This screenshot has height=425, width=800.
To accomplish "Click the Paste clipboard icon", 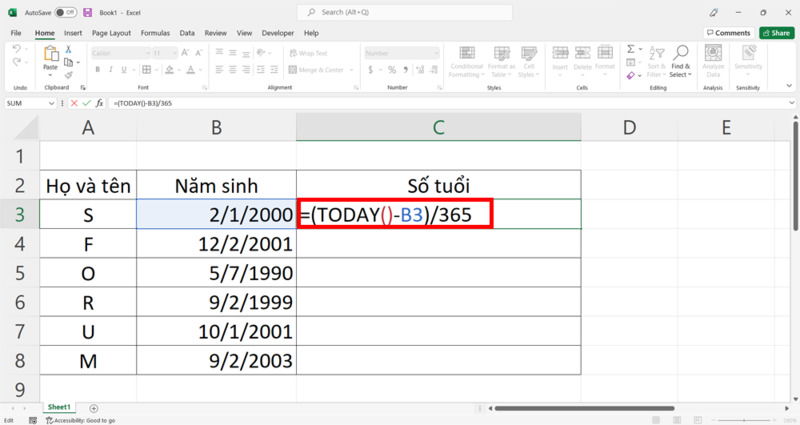I will coord(51,54).
